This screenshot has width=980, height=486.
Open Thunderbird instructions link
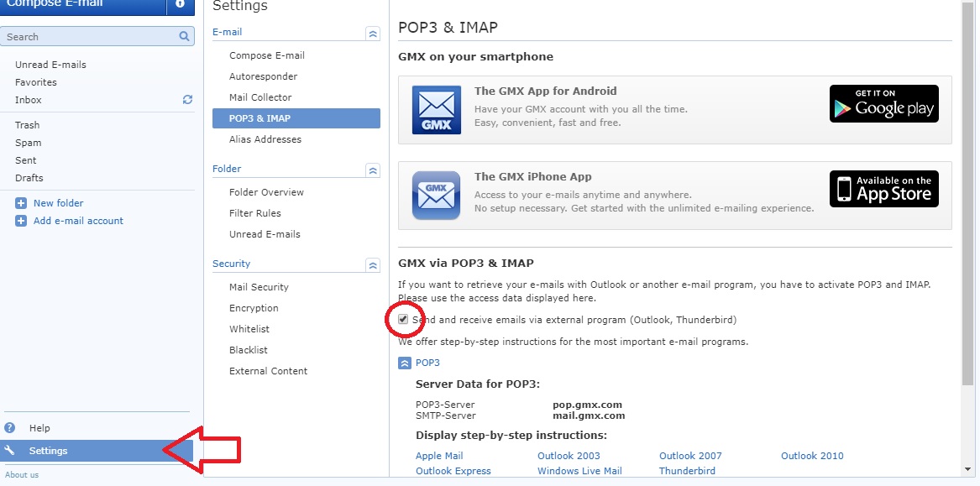pyautogui.click(x=687, y=471)
